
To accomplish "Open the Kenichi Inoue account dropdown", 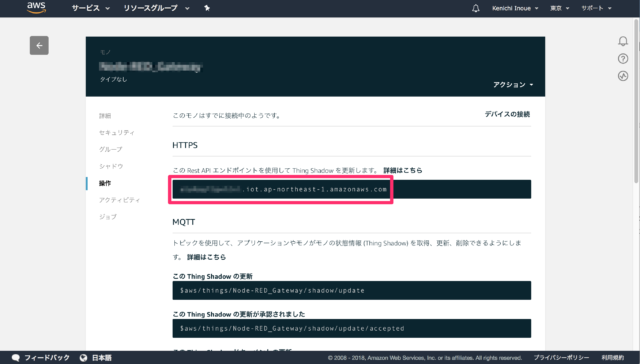I will [x=515, y=8].
